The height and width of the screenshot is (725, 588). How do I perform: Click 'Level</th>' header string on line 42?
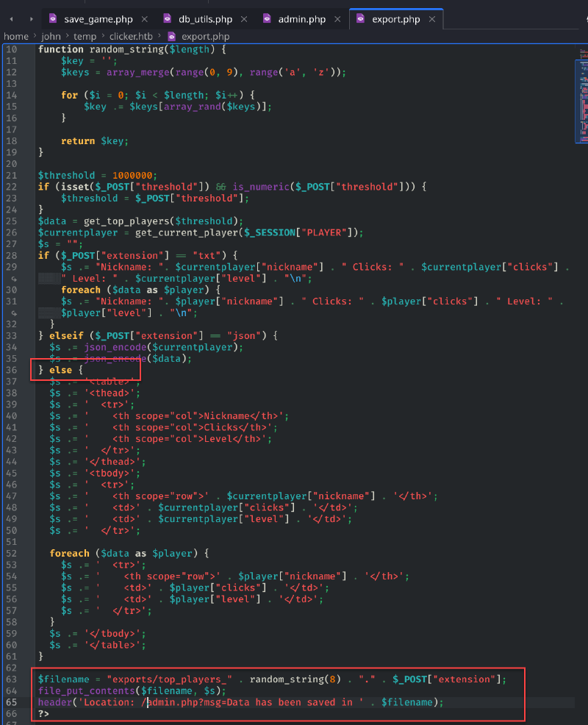click(232, 439)
